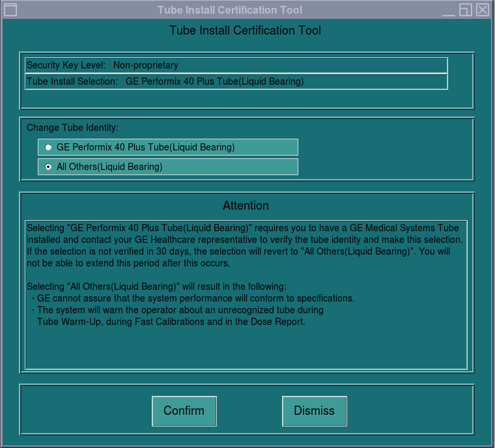
Task: Minimize the Tube Install Certification Tool window
Action: click(x=449, y=10)
